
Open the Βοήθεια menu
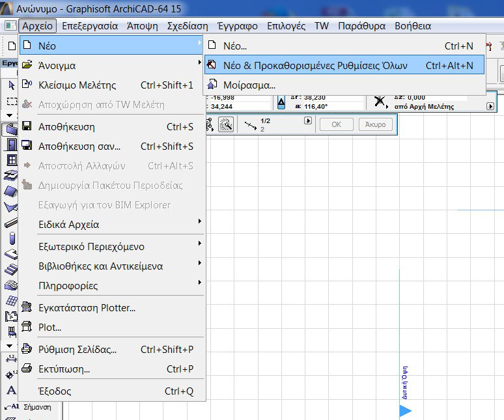(413, 25)
